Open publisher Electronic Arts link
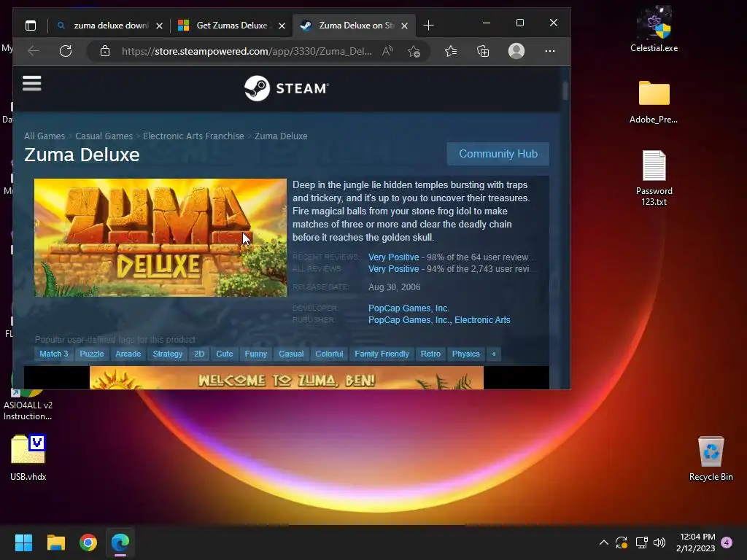The width and height of the screenshot is (747, 560). pyautogui.click(x=482, y=320)
